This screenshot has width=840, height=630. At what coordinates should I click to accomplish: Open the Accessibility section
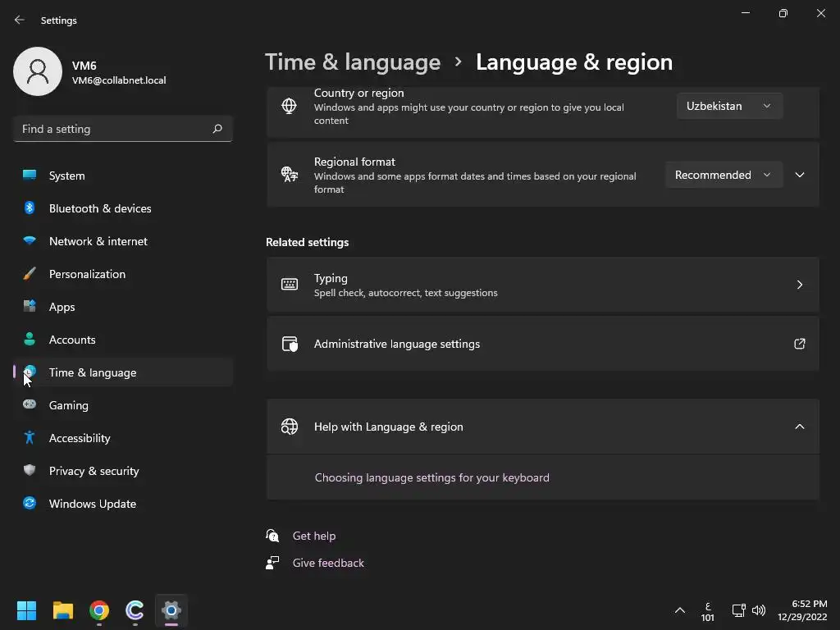(123, 438)
